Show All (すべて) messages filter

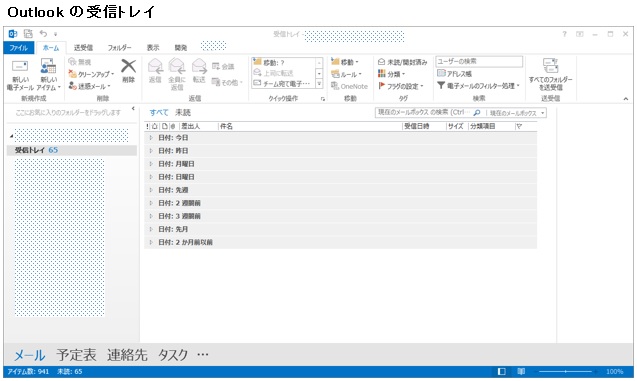[158, 113]
